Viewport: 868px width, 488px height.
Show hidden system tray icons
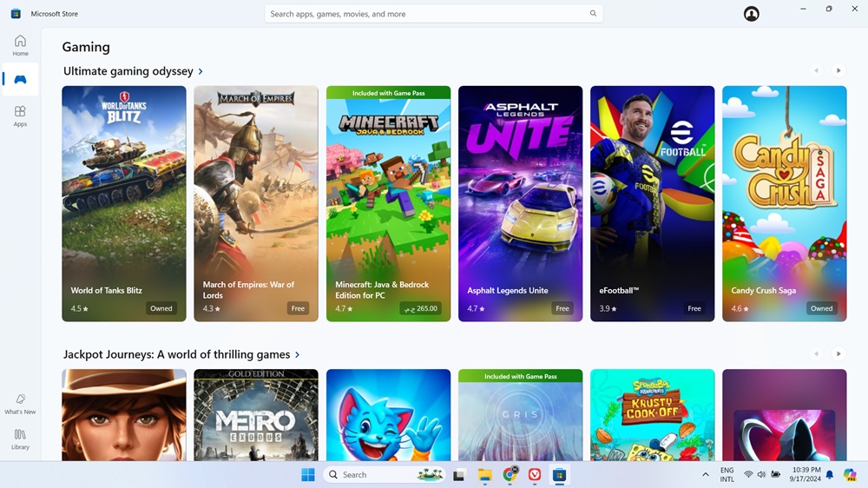(705, 475)
